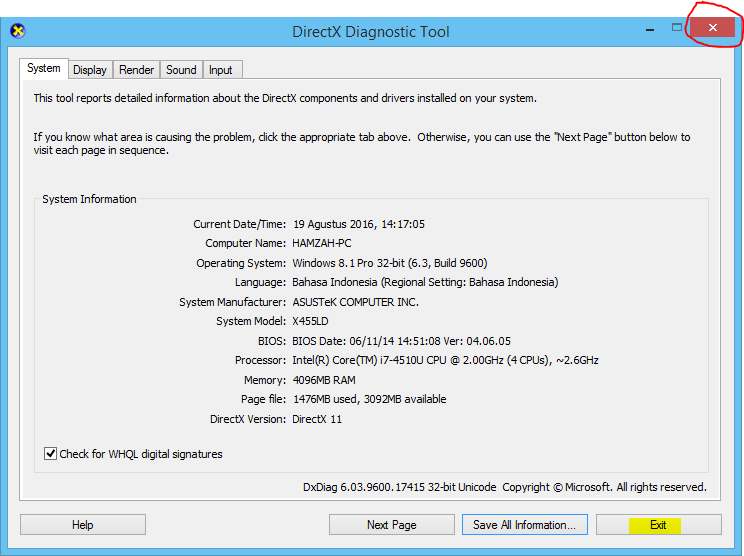Viewport: 744px width, 556px height.
Task: Select the computer name HAMZAH-PC
Action: pos(322,243)
